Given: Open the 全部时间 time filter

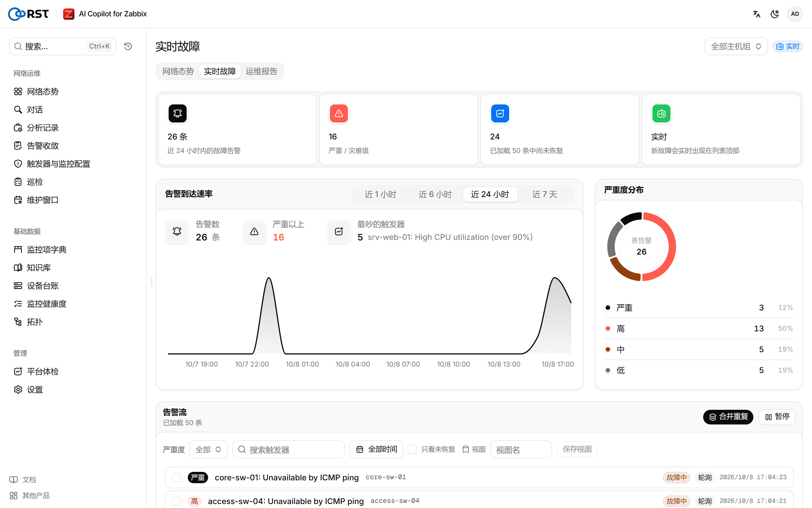Looking at the screenshot, I should click(x=376, y=450).
